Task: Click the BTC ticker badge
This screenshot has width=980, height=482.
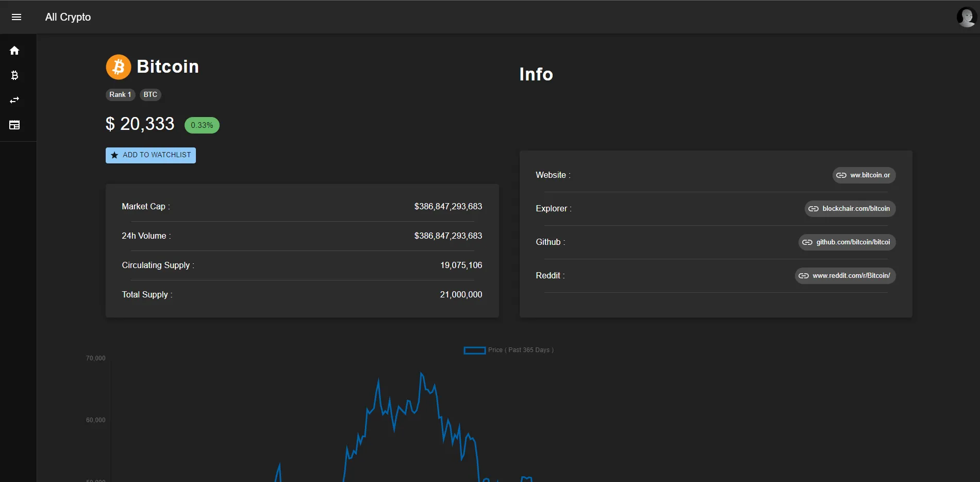Action: click(x=150, y=95)
